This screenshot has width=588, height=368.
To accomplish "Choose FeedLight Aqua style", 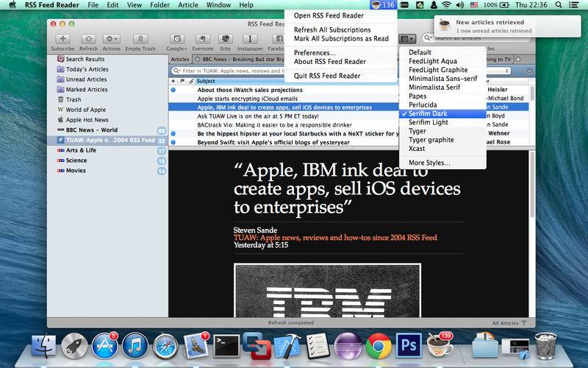I will [x=442, y=61].
